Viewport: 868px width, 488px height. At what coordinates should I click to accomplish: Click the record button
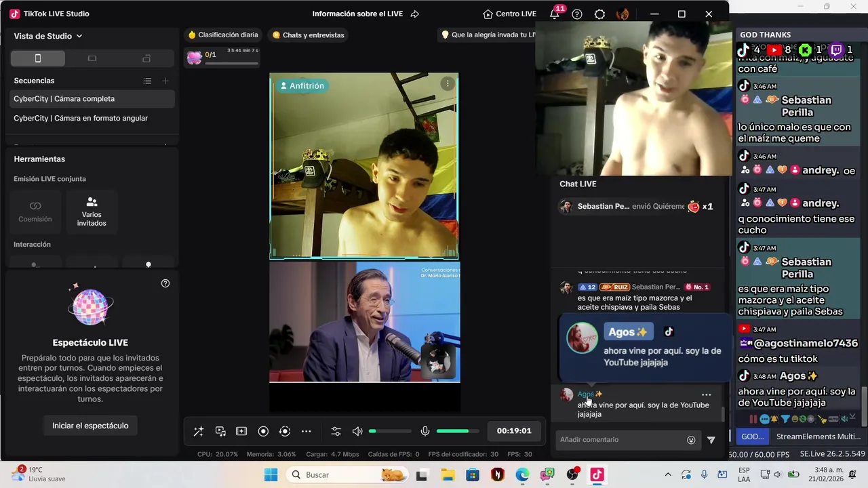click(x=263, y=431)
